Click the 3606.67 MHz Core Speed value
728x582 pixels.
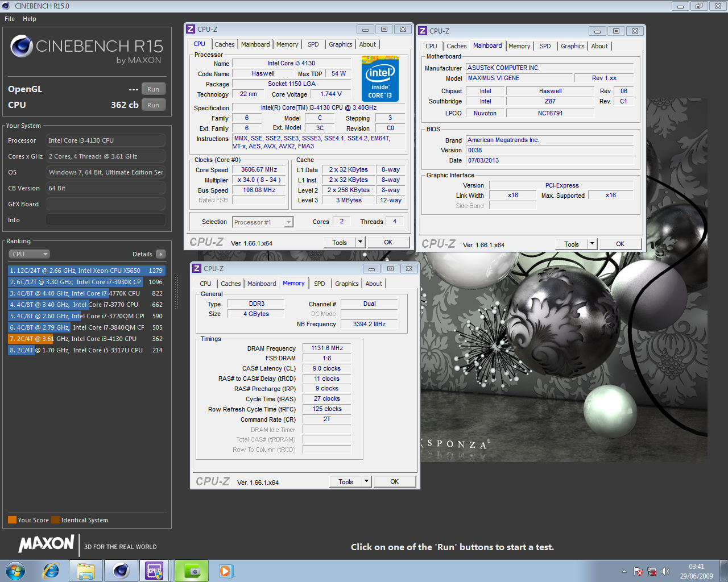click(x=259, y=169)
